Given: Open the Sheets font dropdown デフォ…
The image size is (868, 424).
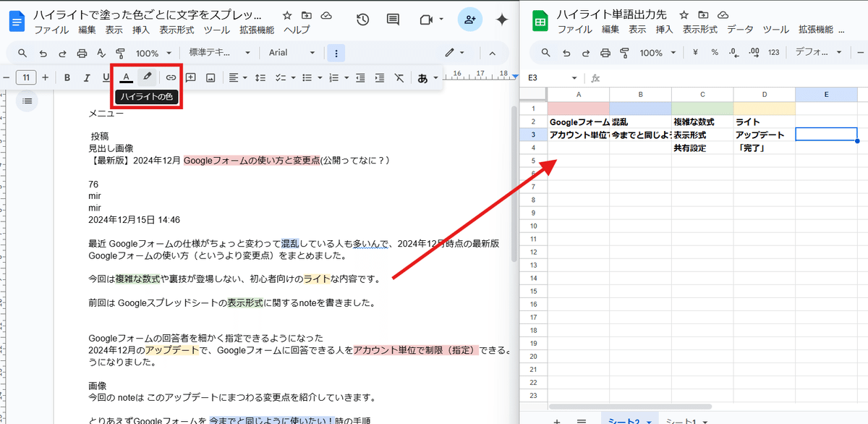Looking at the screenshot, I should (x=818, y=53).
